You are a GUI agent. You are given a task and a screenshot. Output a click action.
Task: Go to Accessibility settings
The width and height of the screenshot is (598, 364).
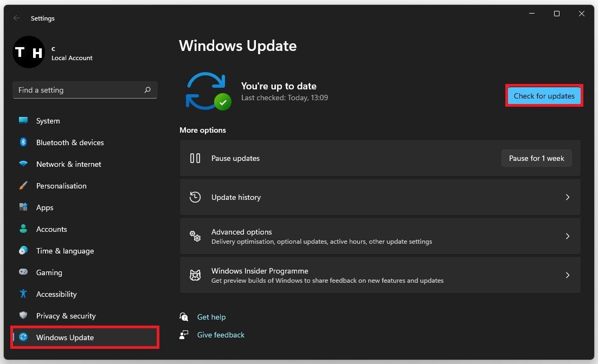85,294
